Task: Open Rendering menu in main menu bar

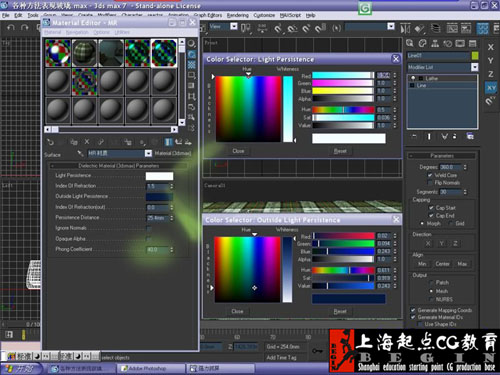Action: tap(238, 15)
